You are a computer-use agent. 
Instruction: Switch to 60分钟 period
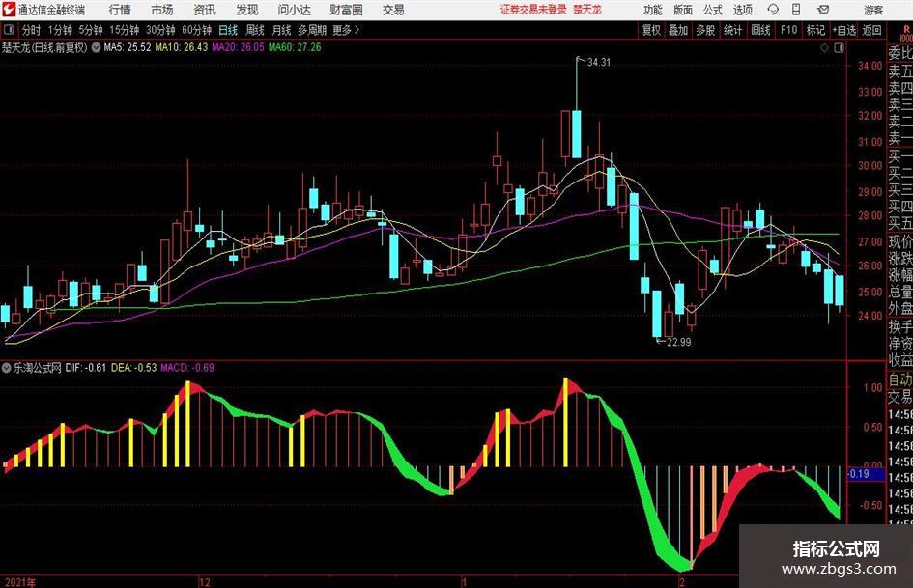tap(197, 30)
